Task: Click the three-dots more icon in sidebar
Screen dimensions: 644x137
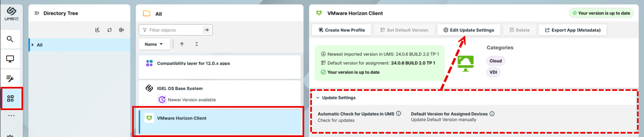Action: click(11, 115)
